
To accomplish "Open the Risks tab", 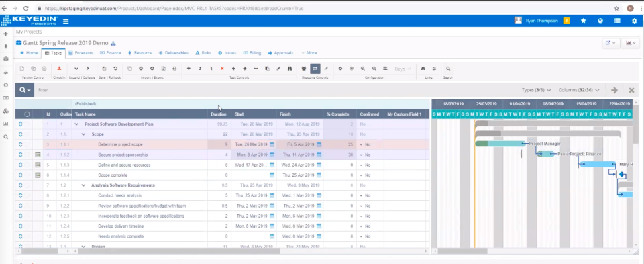I will (203, 53).
